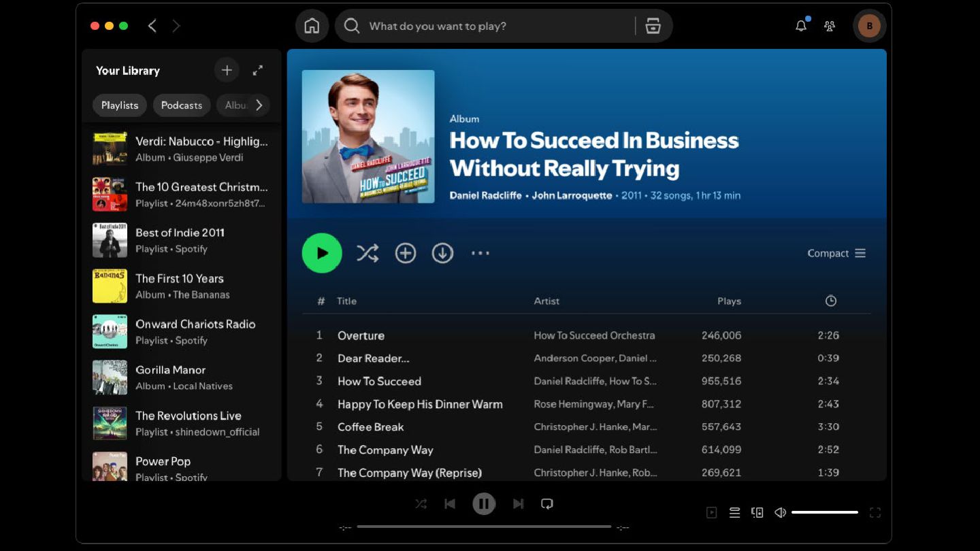Screen dimensions: 980x551
Task: Open Anderson Cooper artist link
Action: [x=572, y=358]
